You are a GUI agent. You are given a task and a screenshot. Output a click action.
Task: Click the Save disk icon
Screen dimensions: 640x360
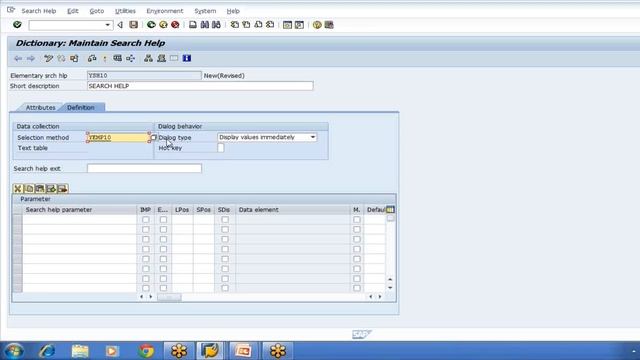coord(133,25)
